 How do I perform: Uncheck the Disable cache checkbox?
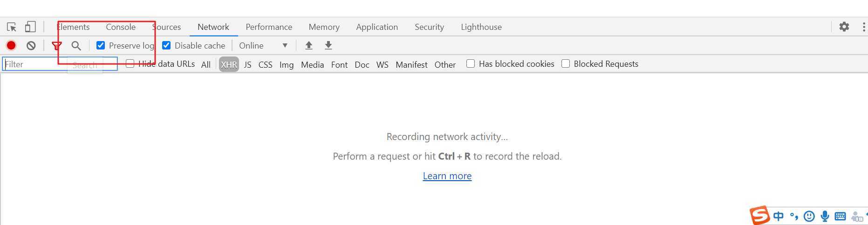point(166,45)
